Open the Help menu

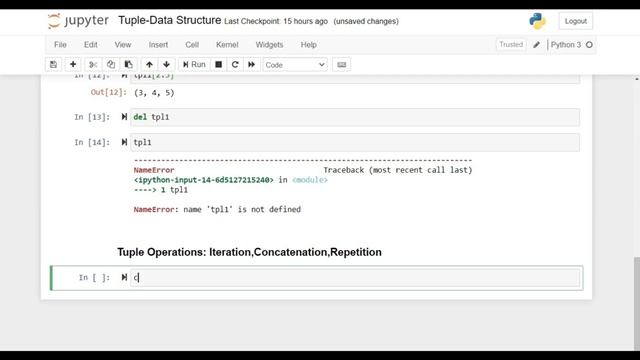pyautogui.click(x=309, y=45)
